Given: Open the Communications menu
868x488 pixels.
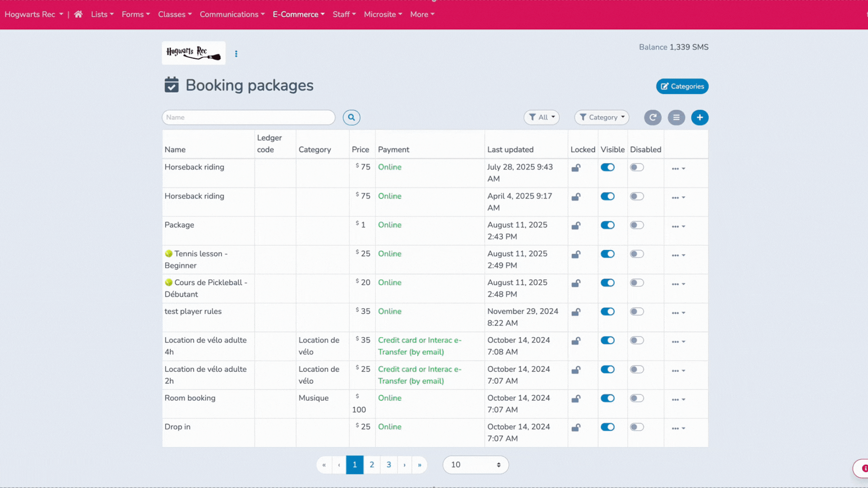Looking at the screenshot, I should click(x=232, y=14).
